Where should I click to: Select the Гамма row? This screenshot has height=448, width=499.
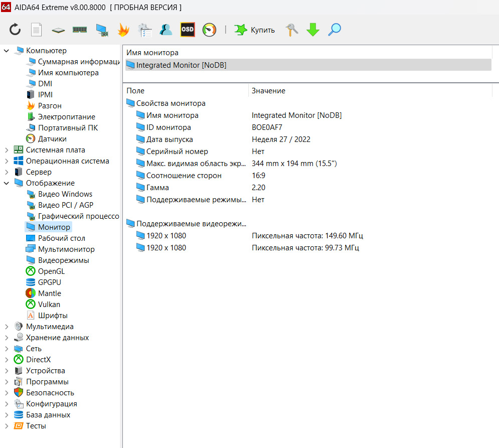tap(308, 188)
